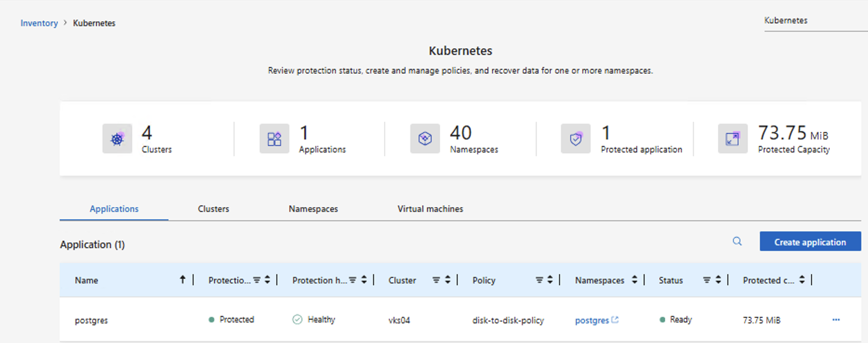
Task: Switch to the Namespaces tab
Action: pyautogui.click(x=314, y=209)
